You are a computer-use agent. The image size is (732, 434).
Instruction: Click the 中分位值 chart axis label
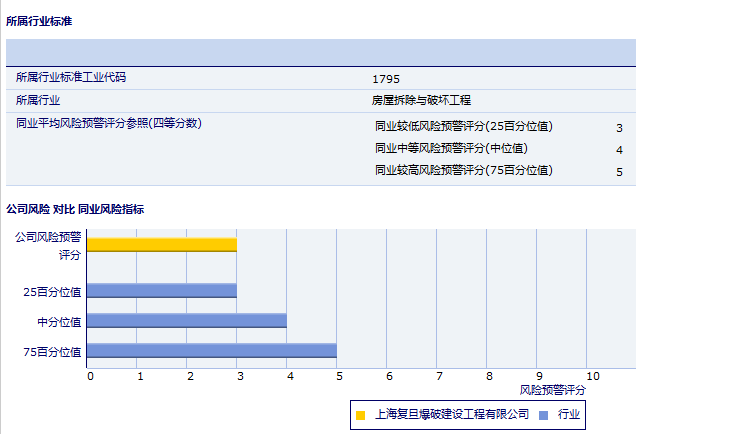(59, 322)
